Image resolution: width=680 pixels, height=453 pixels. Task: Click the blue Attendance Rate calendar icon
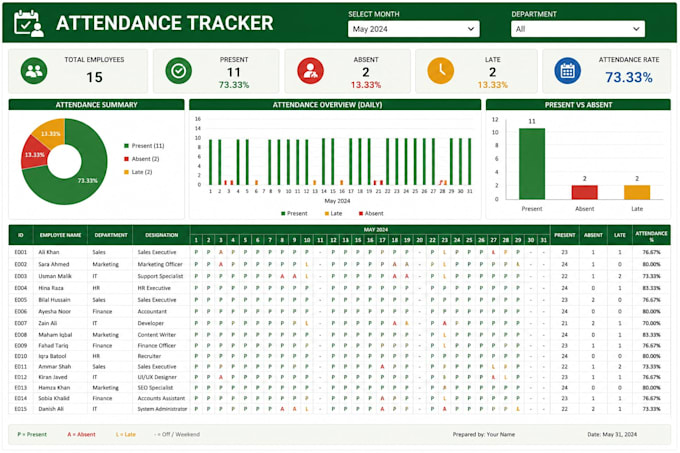tap(567, 71)
